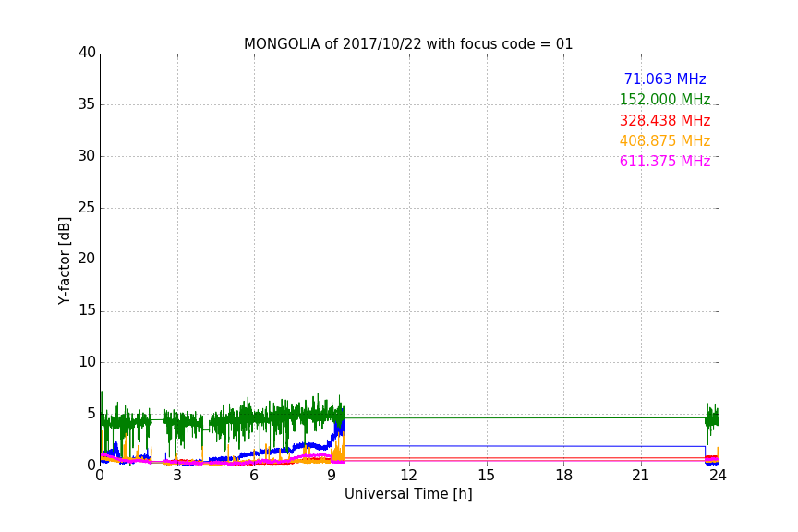798x532 pixels.
Task: Click the y-axis tick value 20
Action: [87, 260]
